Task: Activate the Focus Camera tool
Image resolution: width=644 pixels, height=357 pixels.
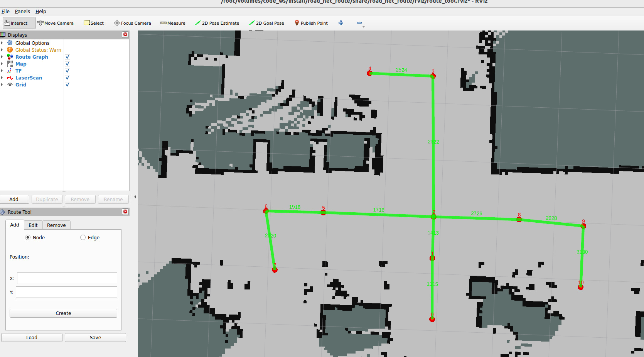Action: [132, 23]
